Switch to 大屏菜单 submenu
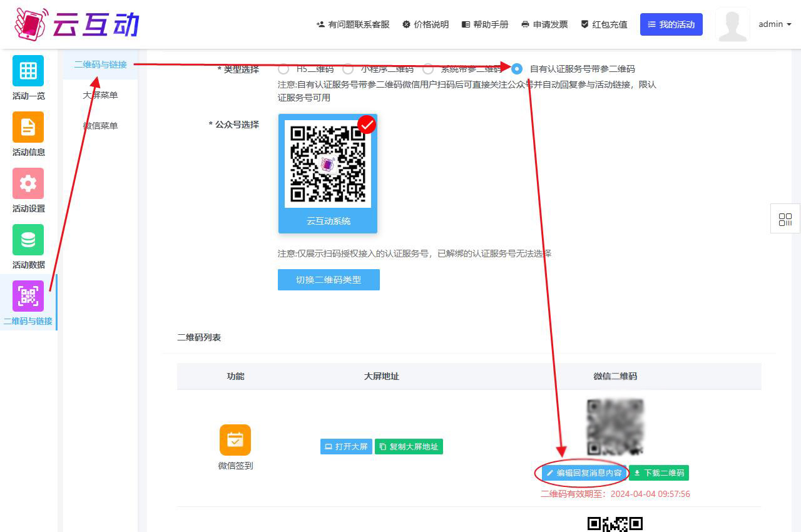Viewport: 801px width, 532px height. [x=100, y=95]
